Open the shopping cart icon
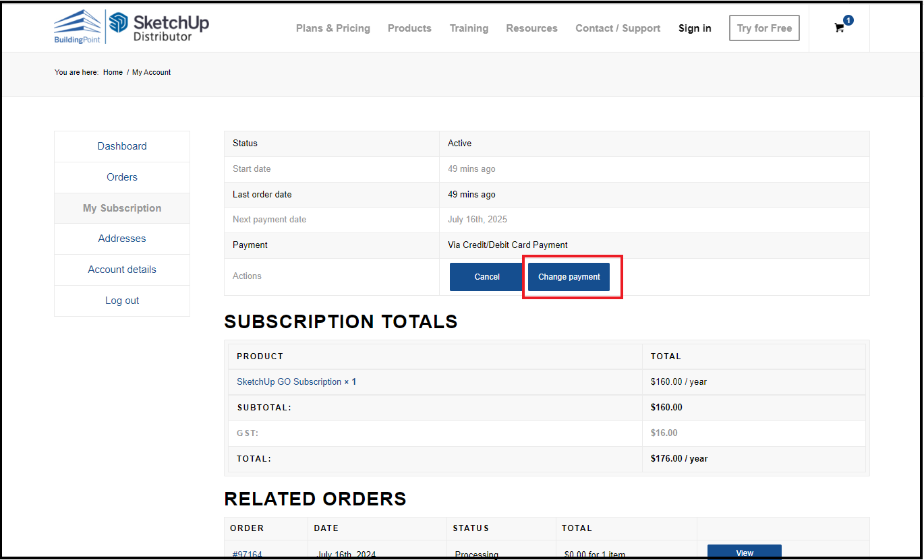Screen dimensions: 924x560 click(x=839, y=28)
